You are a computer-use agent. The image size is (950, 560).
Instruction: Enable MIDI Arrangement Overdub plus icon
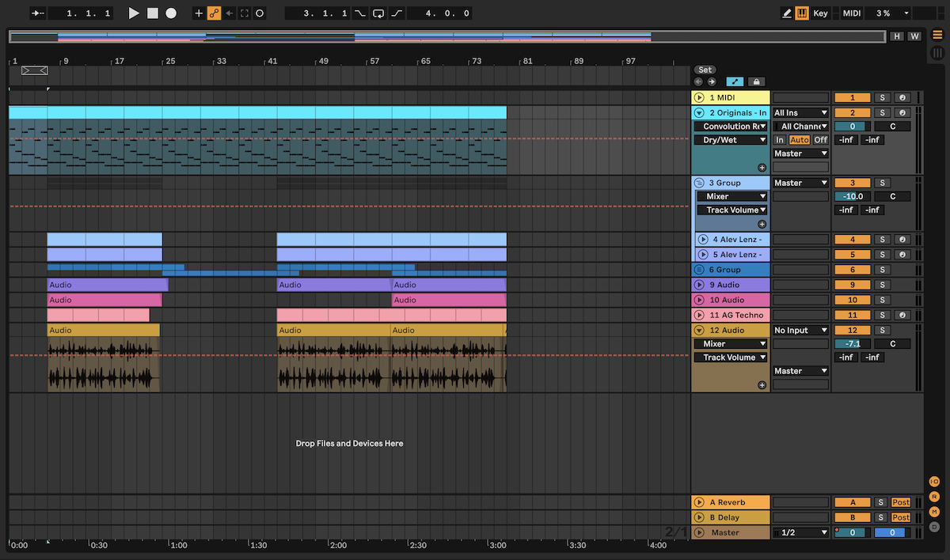click(199, 13)
